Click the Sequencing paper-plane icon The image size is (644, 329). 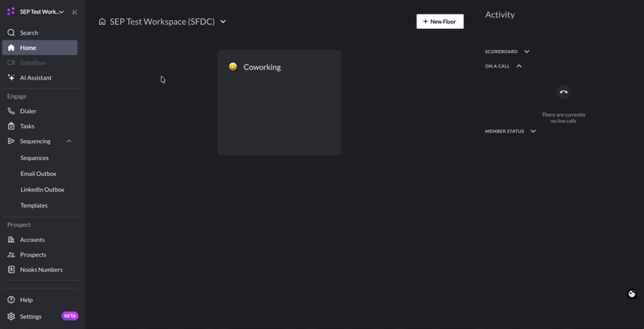click(x=11, y=141)
